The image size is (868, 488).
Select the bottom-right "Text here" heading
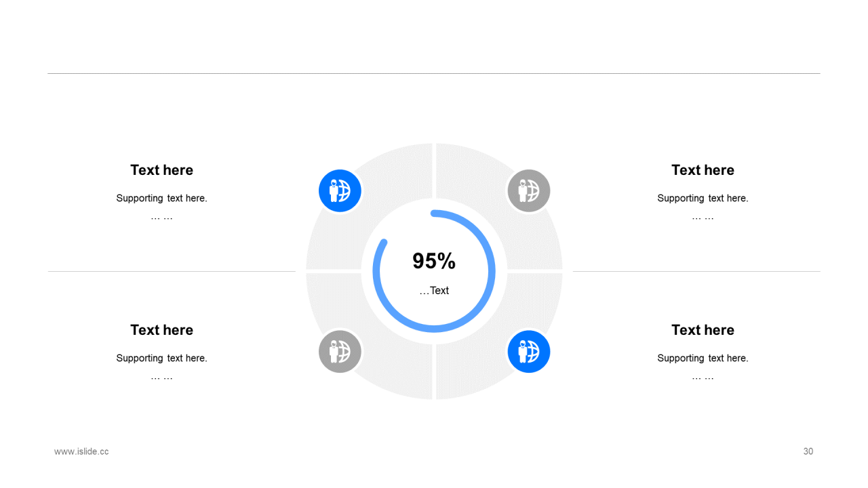click(x=703, y=330)
